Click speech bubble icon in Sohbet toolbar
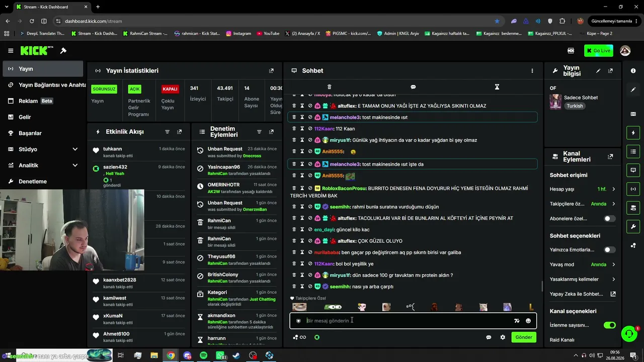 [x=413, y=87]
